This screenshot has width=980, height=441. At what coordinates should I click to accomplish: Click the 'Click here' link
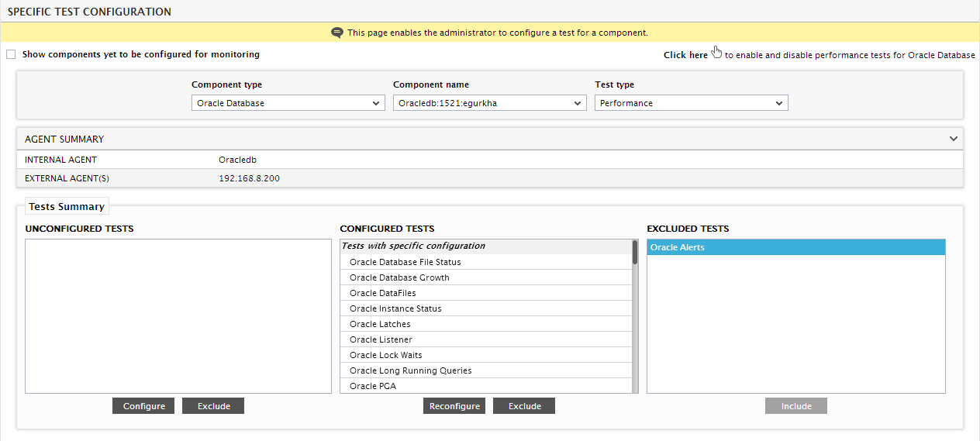click(x=685, y=55)
